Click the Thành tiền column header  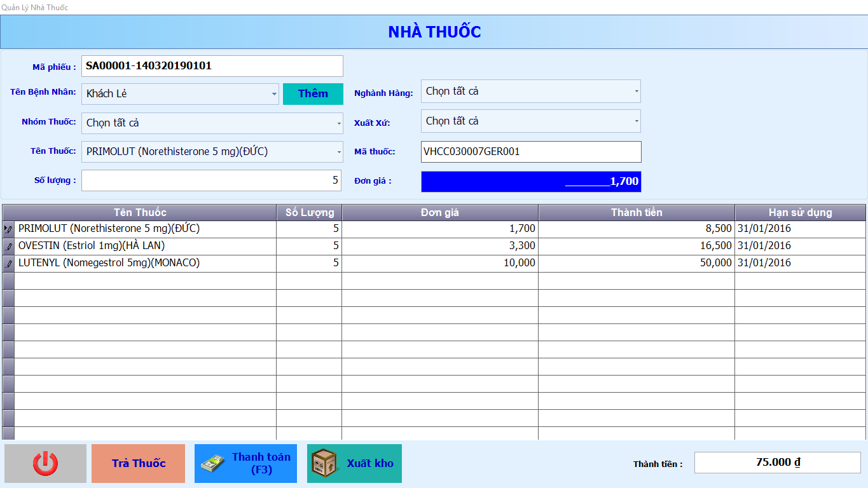637,212
